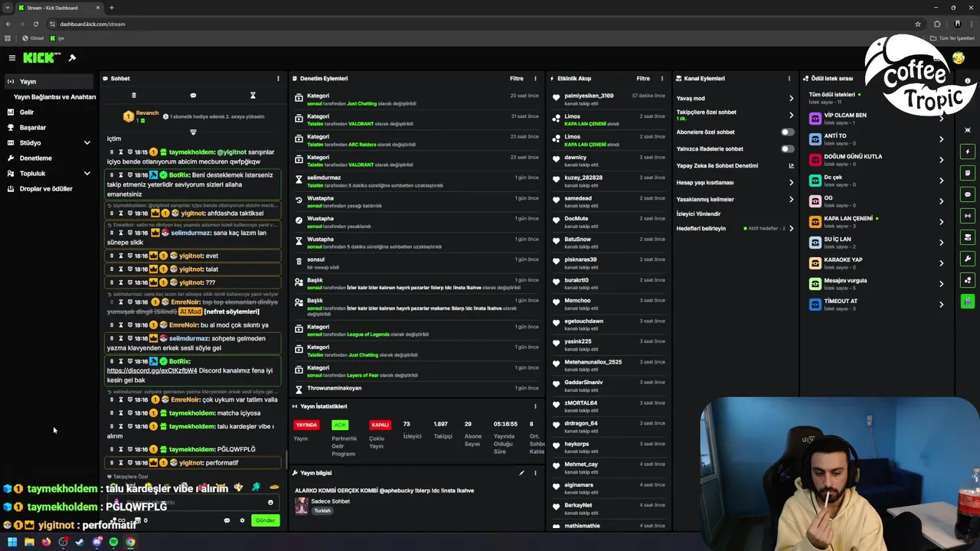Open the Yayın İstatistikleri three-dot menu
The height and width of the screenshot is (551, 980).
click(x=535, y=406)
